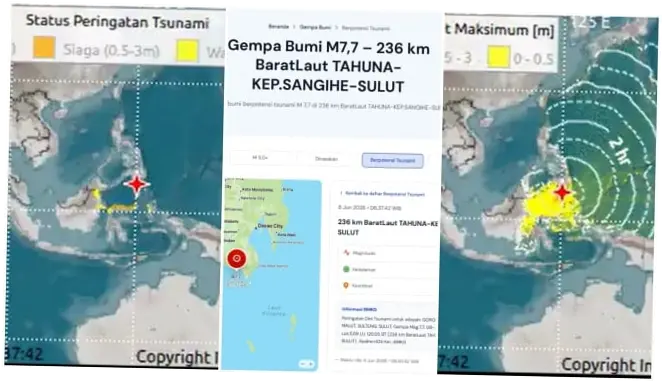Click red star epicenter on right tsunami map

pos(563,192)
